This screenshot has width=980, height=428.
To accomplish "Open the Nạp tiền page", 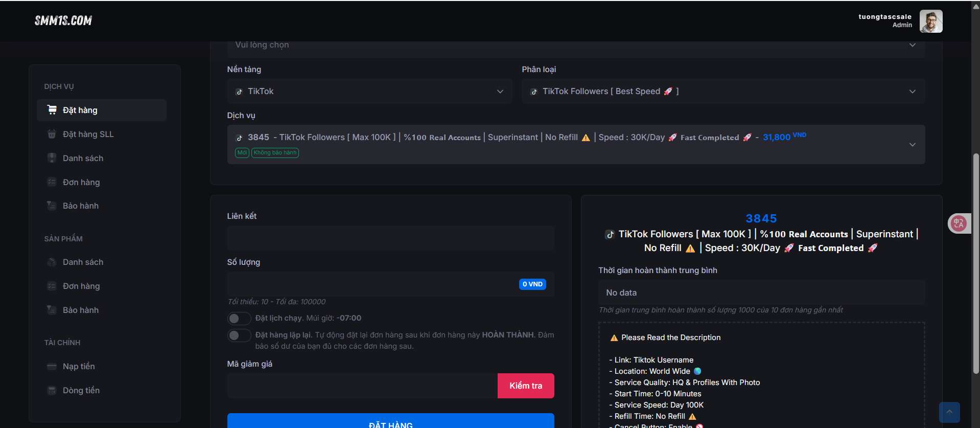I will (102, 366).
